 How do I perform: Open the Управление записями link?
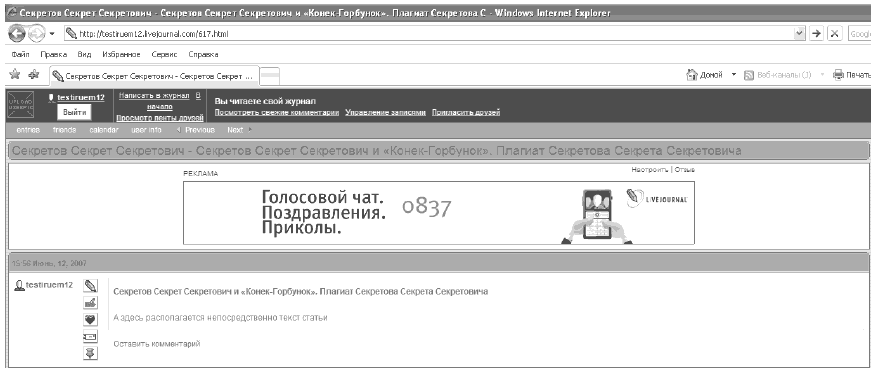click(385, 112)
